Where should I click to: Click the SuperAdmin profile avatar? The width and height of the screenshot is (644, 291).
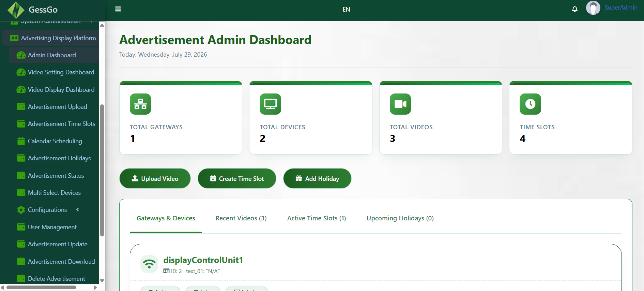593,8
